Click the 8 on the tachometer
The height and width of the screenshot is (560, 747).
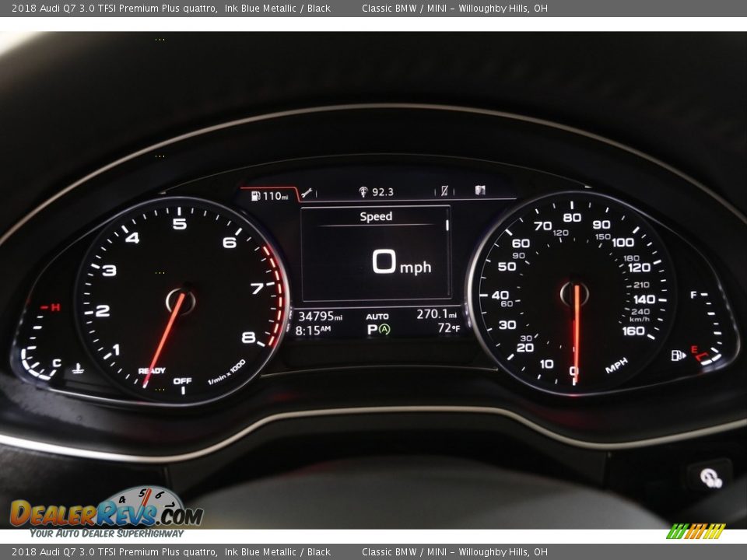[248, 338]
